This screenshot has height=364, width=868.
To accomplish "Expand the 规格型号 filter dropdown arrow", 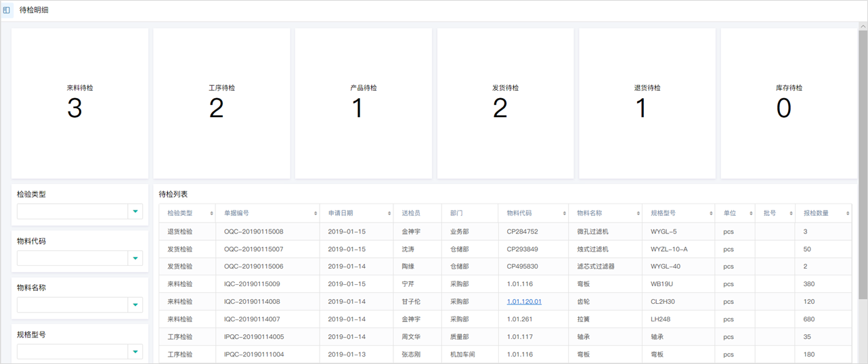I will coord(135,352).
